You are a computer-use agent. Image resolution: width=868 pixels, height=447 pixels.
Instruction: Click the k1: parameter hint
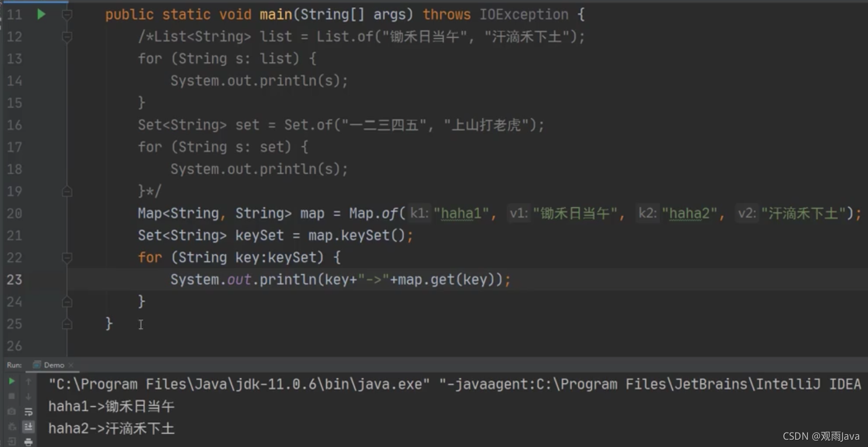(x=419, y=213)
